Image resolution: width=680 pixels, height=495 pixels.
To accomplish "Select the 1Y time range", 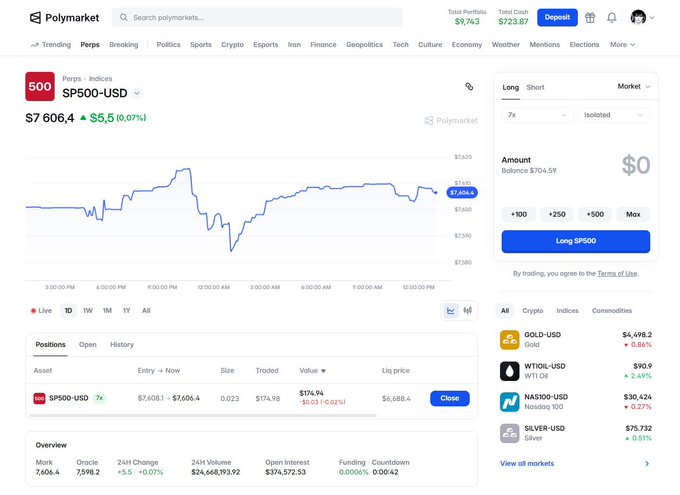I will (127, 311).
